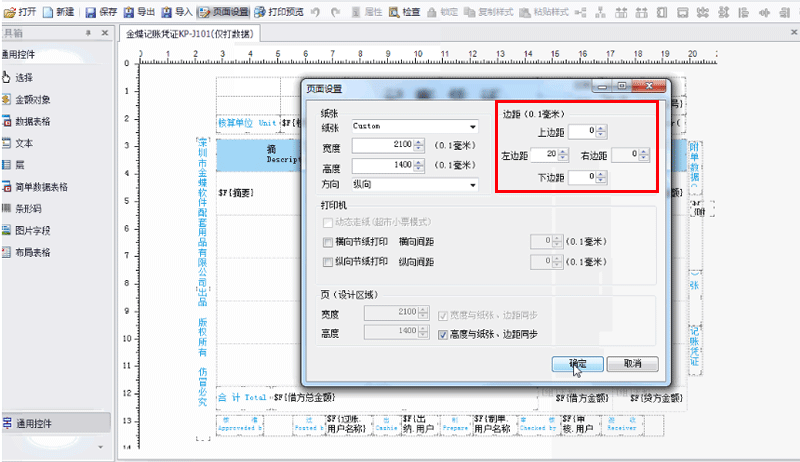Select the 图片字段 image field control

pyautogui.click(x=27, y=230)
